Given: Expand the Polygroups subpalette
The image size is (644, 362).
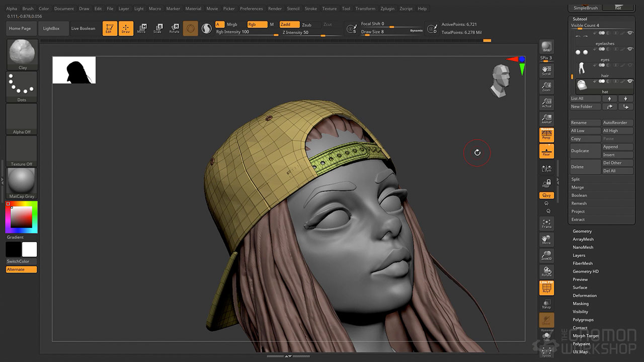Looking at the screenshot, I should point(583,320).
